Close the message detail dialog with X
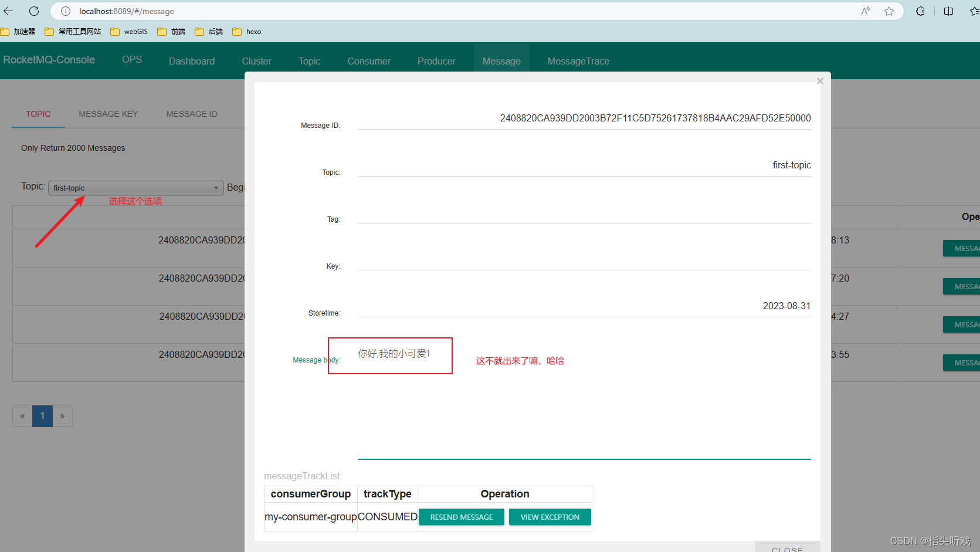Viewport: 980px width, 552px height. (820, 81)
